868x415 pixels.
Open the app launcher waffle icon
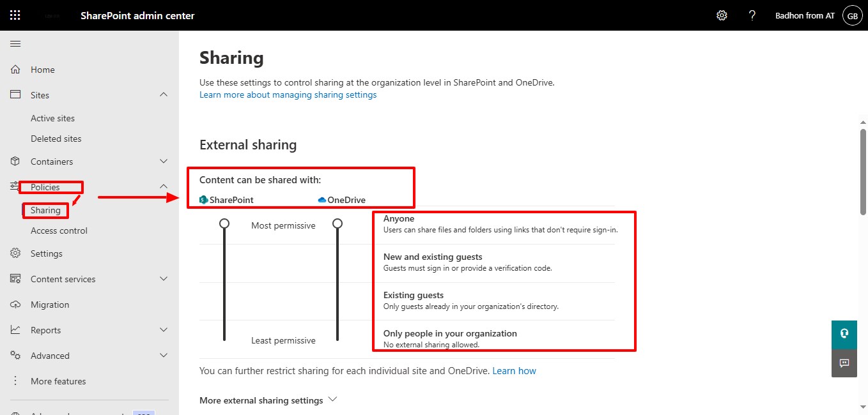click(x=15, y=15)
